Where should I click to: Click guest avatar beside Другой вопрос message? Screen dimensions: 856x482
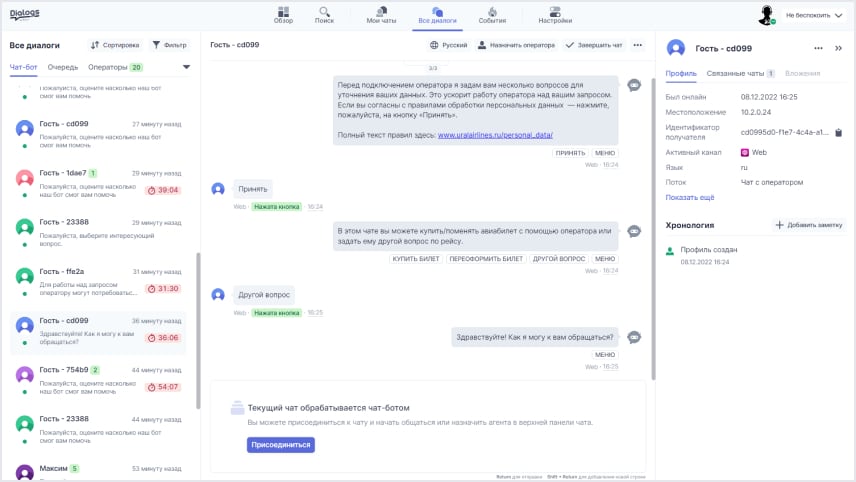[218, 295]
